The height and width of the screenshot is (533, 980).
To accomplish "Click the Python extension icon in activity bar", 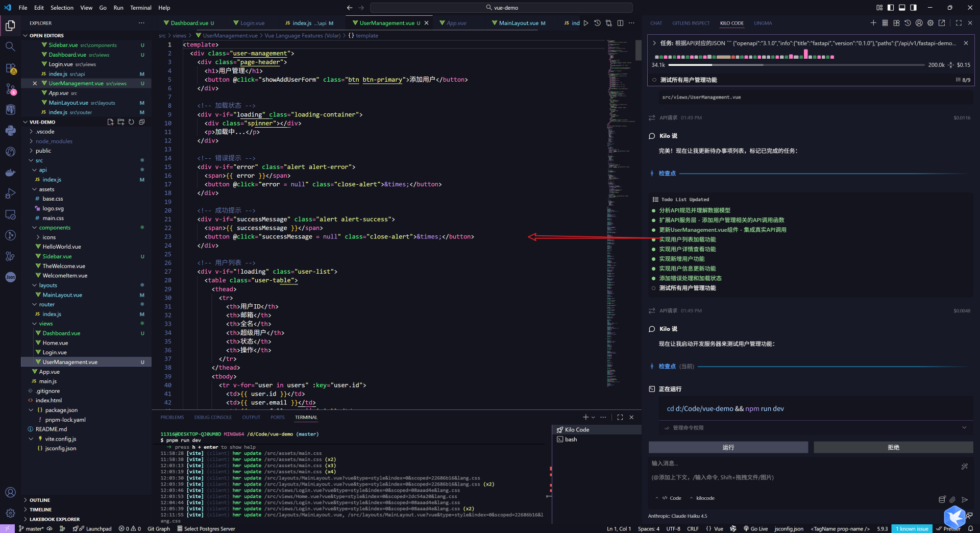I will 10,131.
